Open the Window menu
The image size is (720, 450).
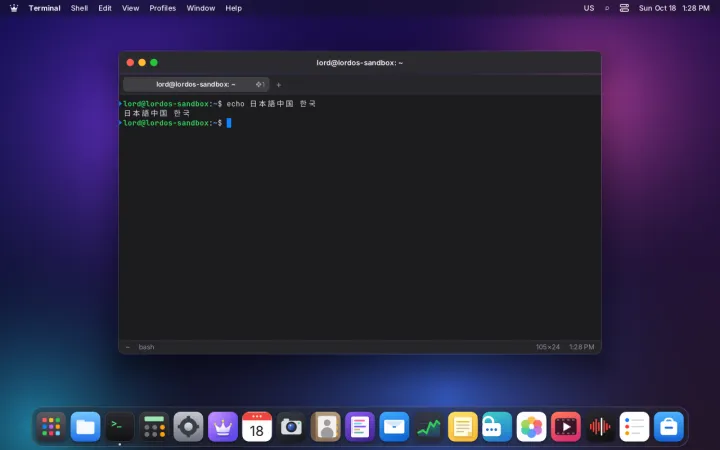coord(201,8)
